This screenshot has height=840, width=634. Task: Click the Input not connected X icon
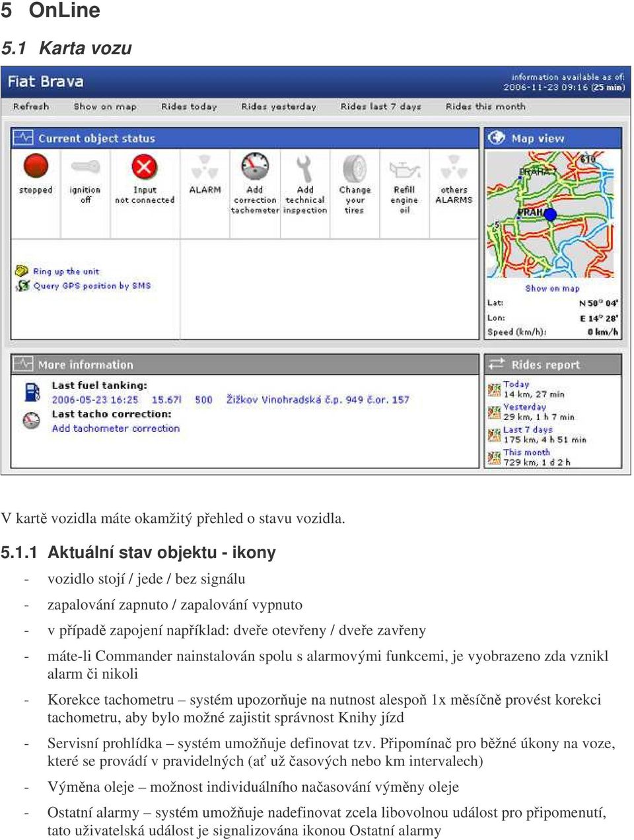pos(144,166)
